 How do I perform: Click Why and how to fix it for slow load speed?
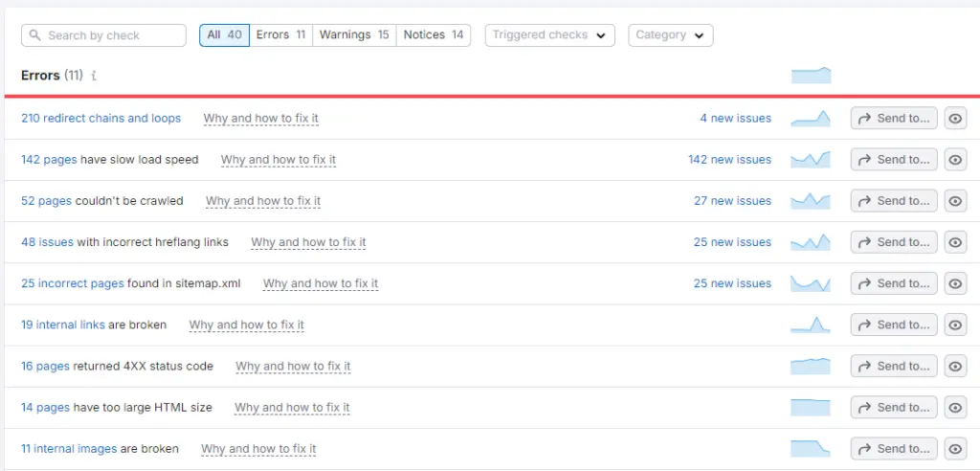click(278, 160)
